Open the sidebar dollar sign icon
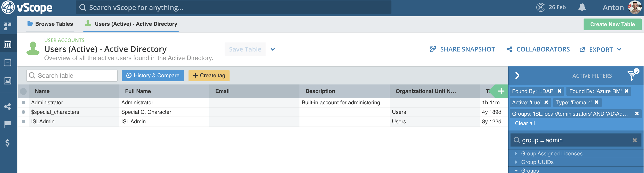This screenshot has width=644, height=173. (x=7, y=143)
